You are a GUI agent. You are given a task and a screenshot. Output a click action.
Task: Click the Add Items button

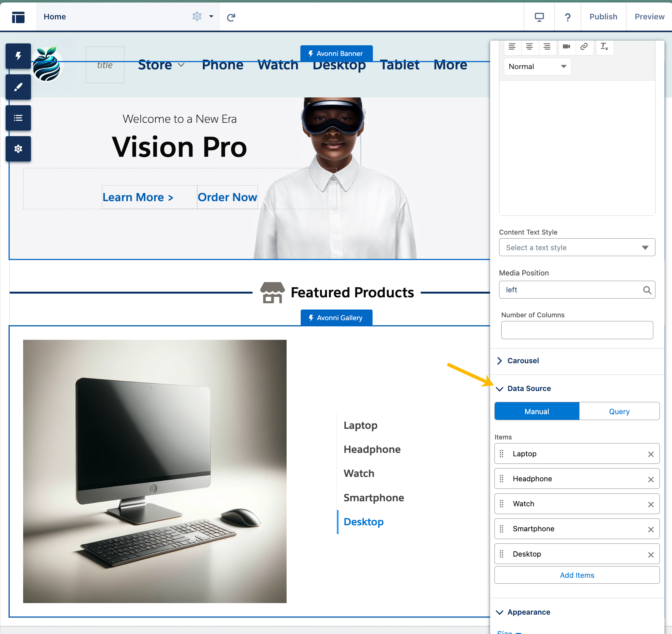(577, 575)
